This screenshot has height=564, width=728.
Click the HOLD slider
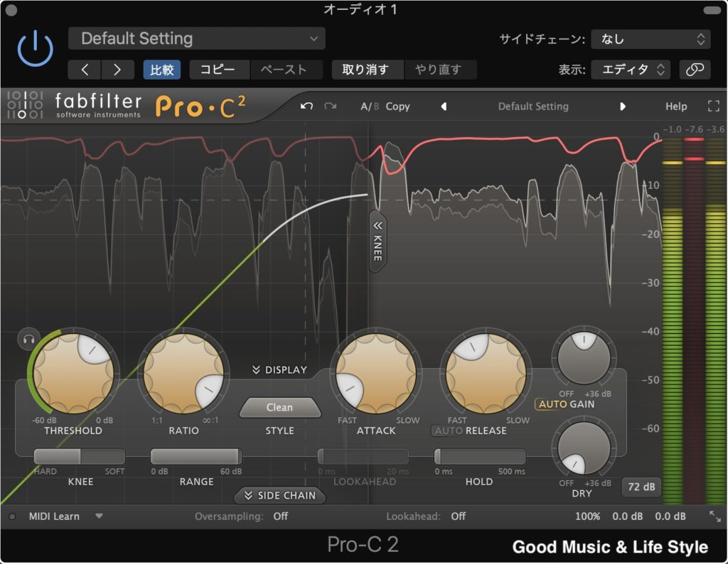480,457
